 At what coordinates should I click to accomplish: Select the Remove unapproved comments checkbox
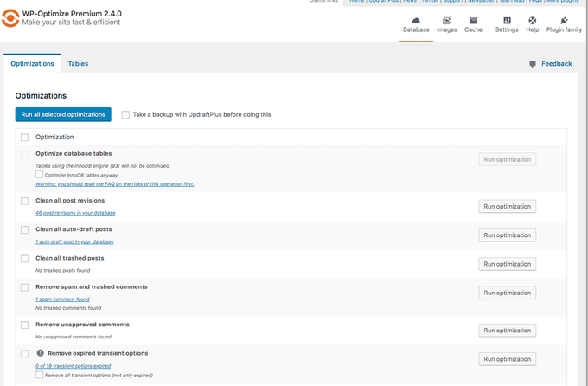click(25, 325)
